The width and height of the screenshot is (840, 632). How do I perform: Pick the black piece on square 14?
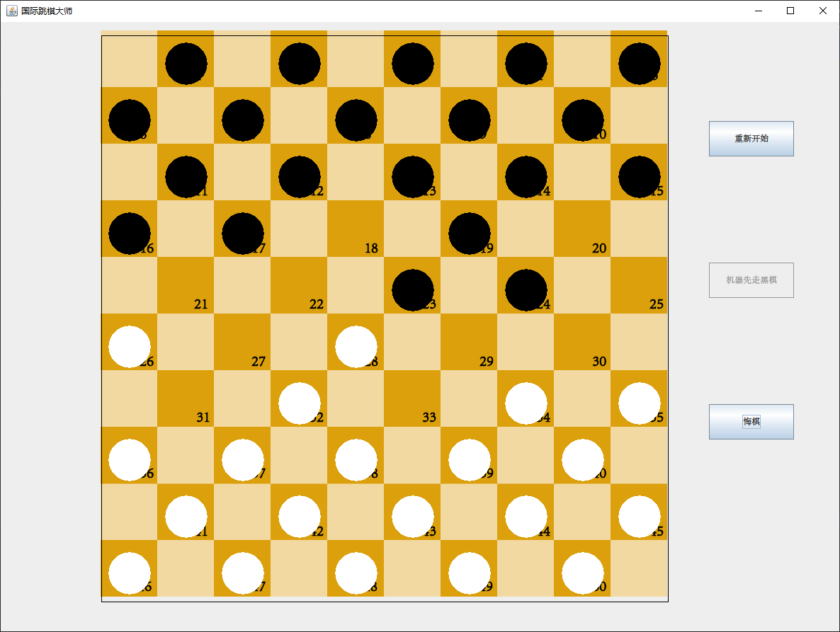click(526, 177)
